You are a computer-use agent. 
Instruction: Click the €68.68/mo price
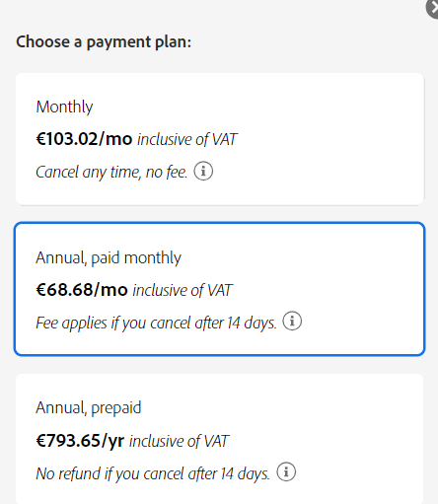point(82,290)
